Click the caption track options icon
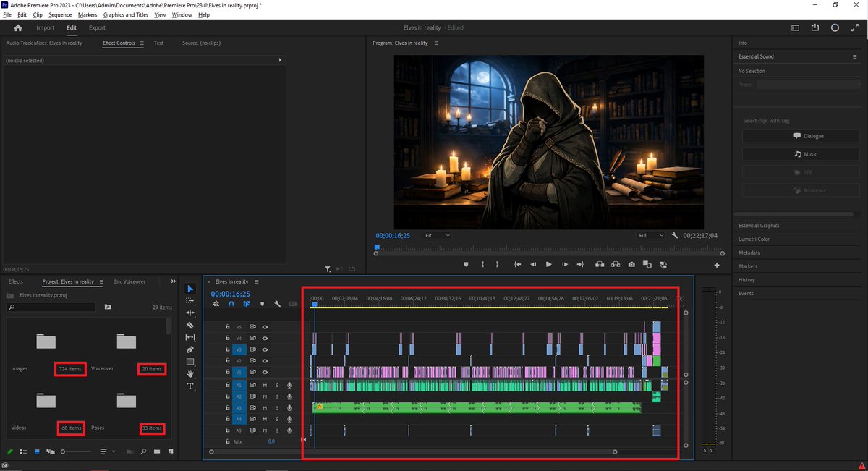The height and width of the screenshot is (471, 868). coord(292,304)
